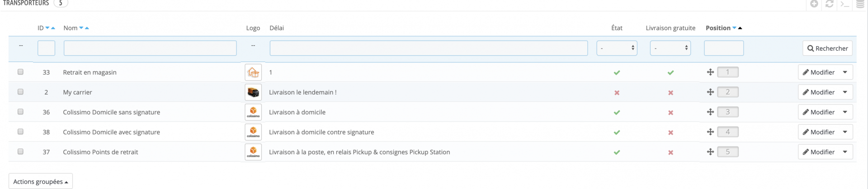Expand Modifier options arrow for My carrier
868x189 pixels.
(x=845, y=92)
